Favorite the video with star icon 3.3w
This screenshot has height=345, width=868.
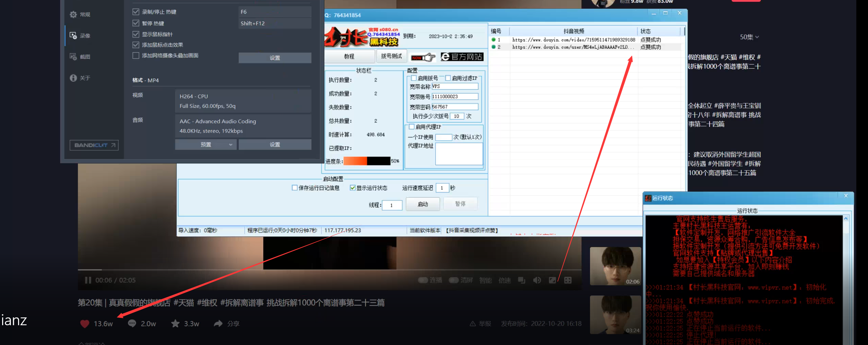[x=175, y=323]
